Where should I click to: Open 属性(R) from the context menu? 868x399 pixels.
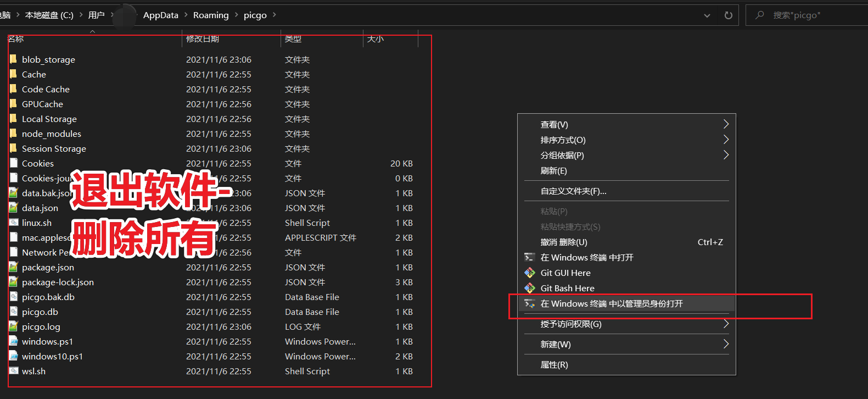(x=626, y=364)
